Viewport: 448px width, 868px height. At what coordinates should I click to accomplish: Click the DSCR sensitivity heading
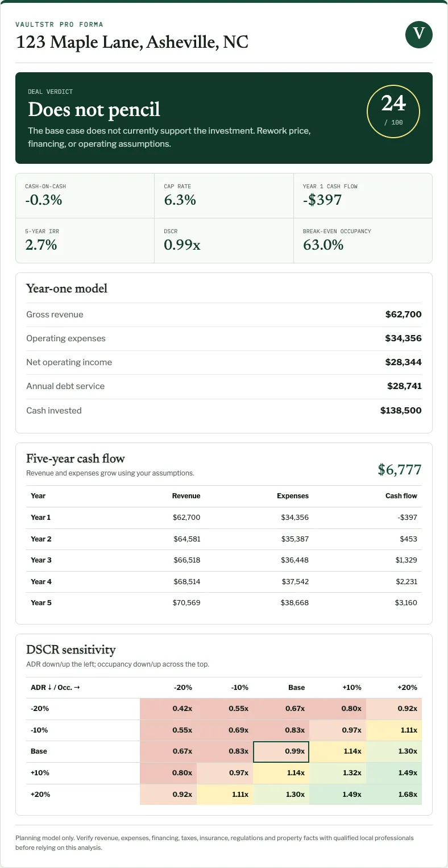[71, 650]
